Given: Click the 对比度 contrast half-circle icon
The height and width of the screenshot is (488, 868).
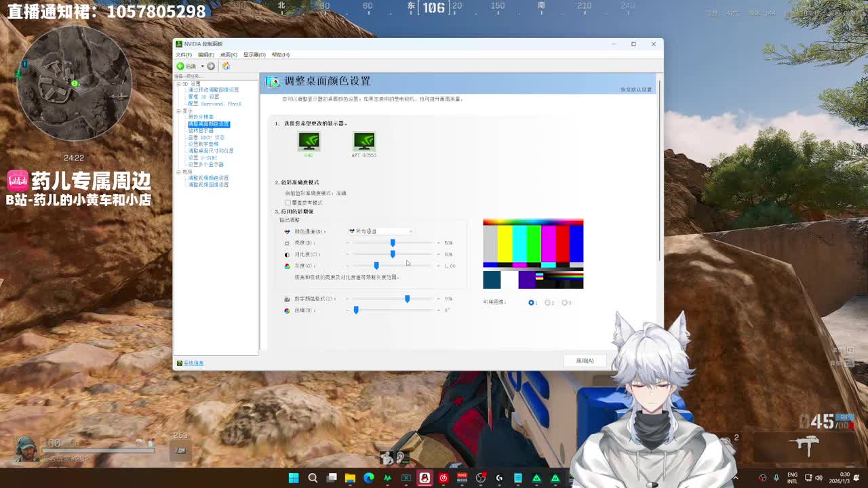Looking at the screenshot, I should pyautogui.click(x=287, y=254).
